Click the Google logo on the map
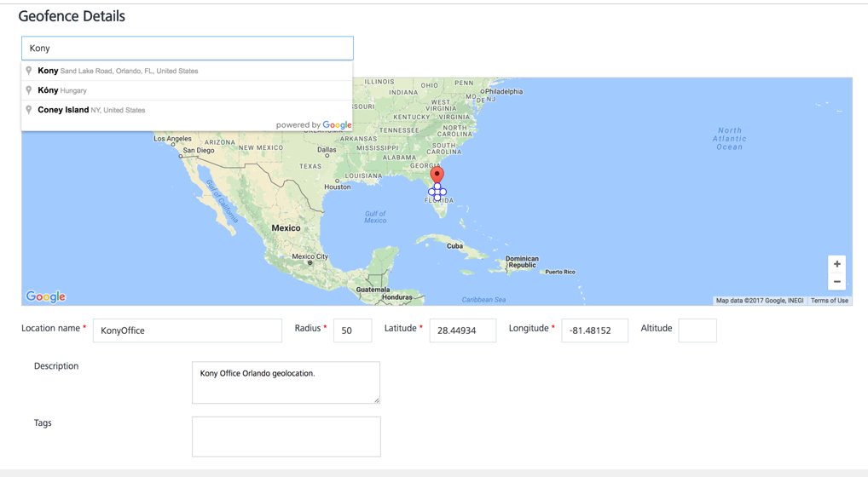The height and width of the screenshot is (477, 868). click(46, 296)
